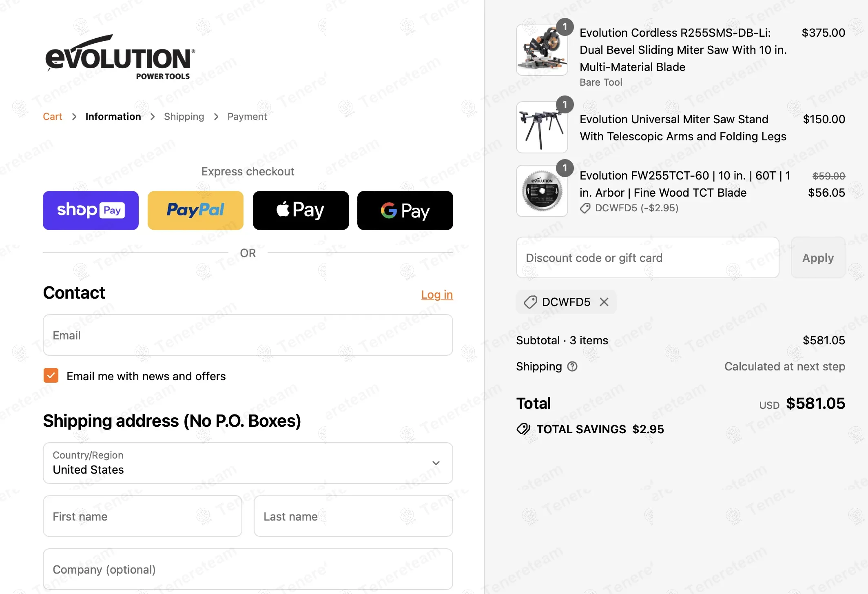Focus the Email input field
868x594 pixels.
248,335
